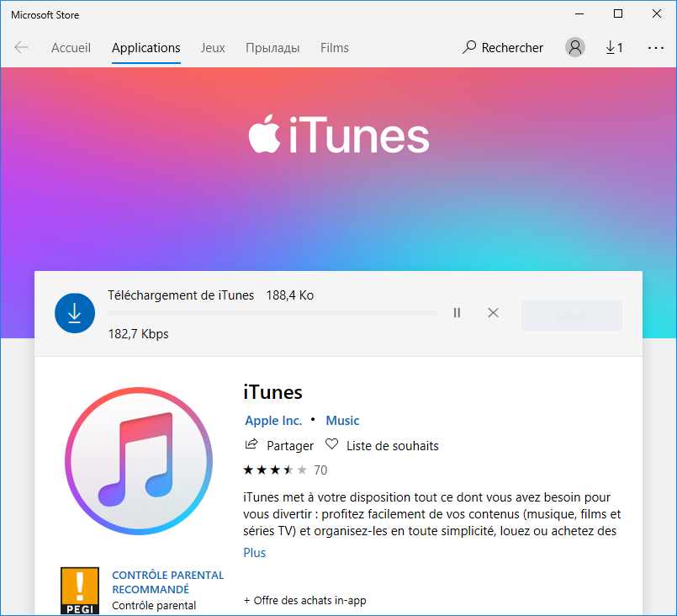This screenshot has height=616, width=677.
Task: Click the disabled Lancer button
Action: coord(572,316)
